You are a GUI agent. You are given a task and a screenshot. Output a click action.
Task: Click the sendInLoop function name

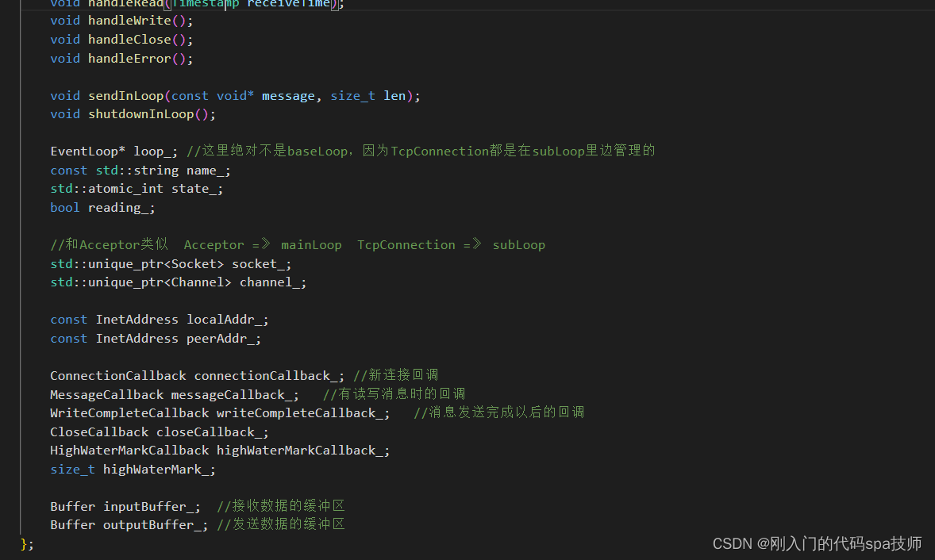pyautogui.click(x=126, y=96)
